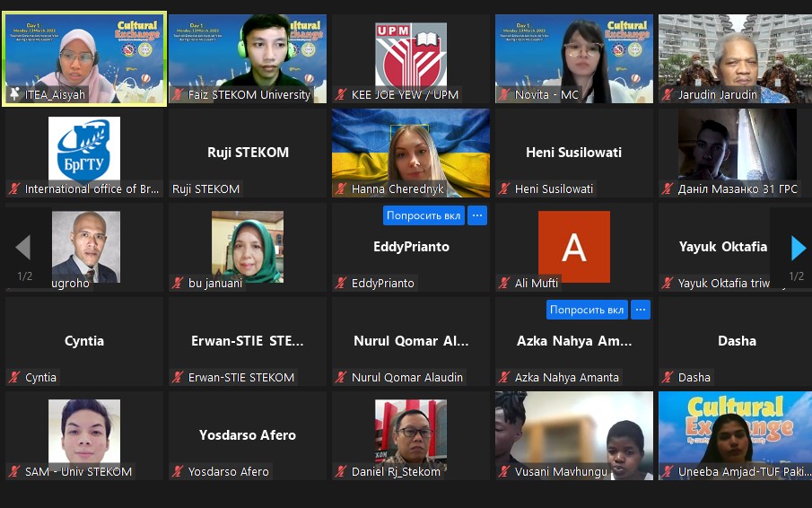Click muted mic icon beside Daniel Rj_Stekom

341,471
